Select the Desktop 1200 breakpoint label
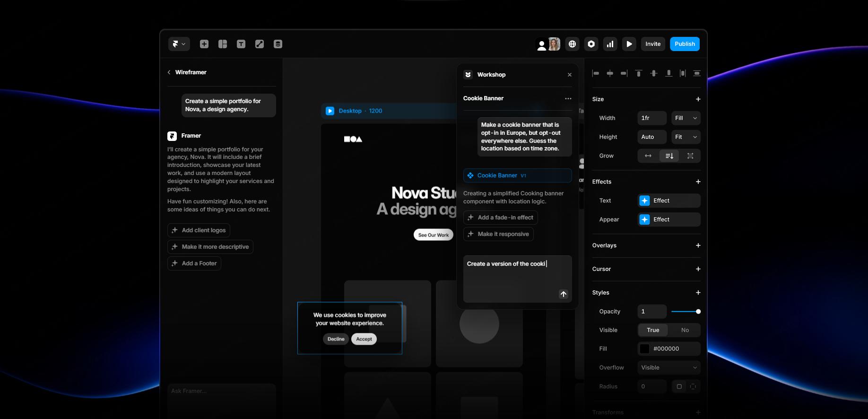Screen dimensions: 868x419 click(360, 111)
